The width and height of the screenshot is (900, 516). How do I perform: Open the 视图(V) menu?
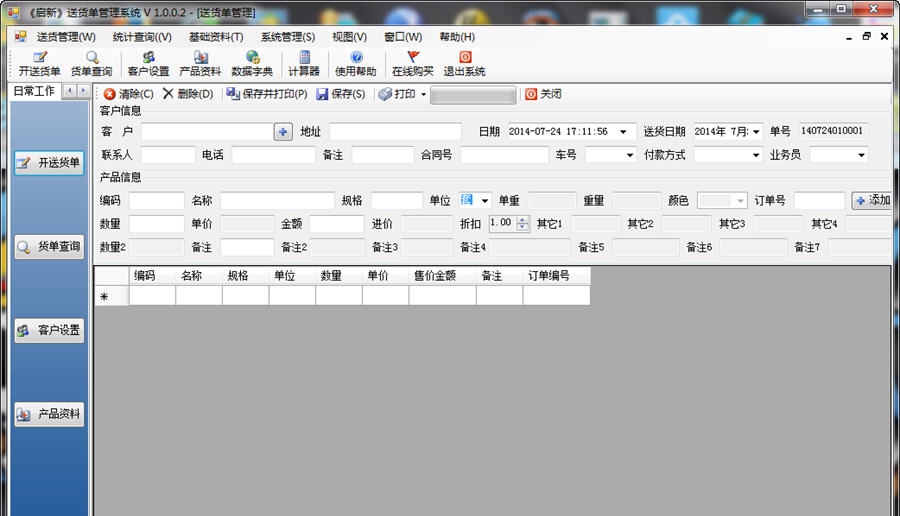click(350, 37)
